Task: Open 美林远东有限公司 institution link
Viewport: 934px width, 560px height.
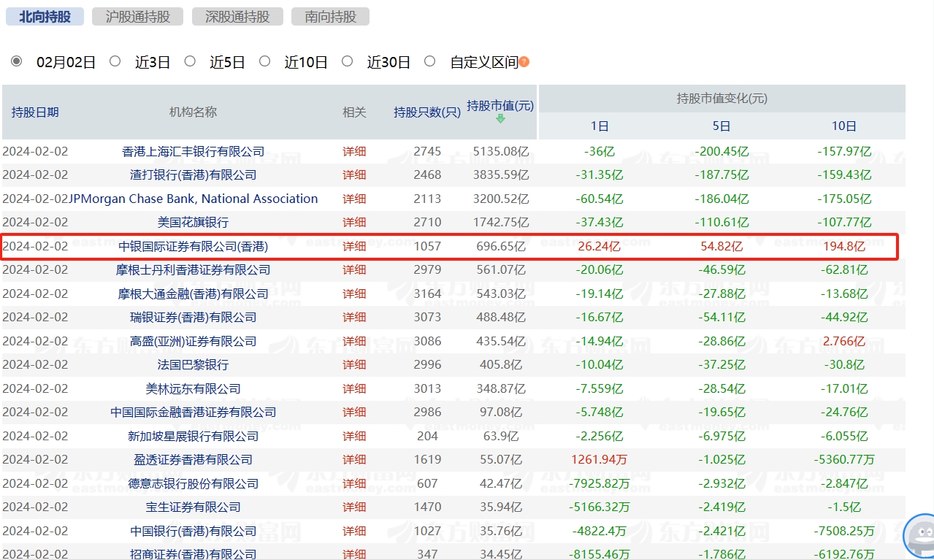Action: coord(194,388)
